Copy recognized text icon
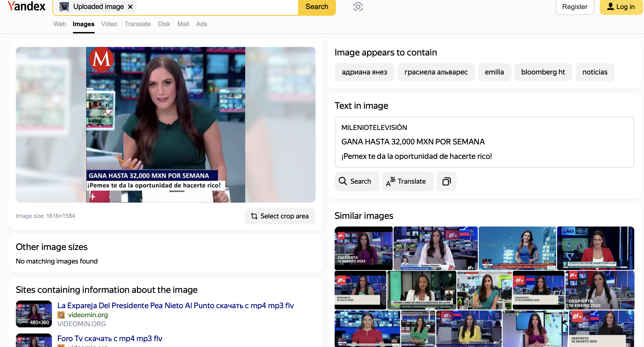The width and height of the screenshot is (644, 347). [x=446, y=181]
